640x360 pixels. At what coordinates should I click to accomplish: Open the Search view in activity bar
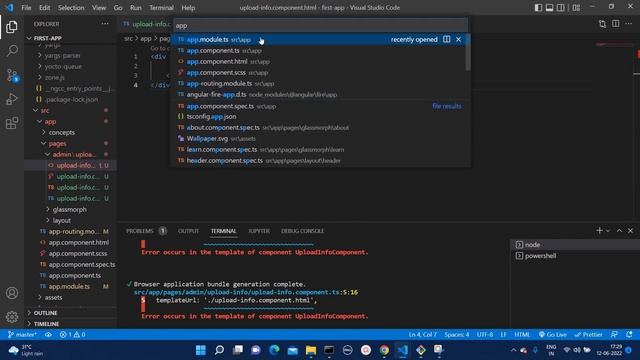(12, 51)
